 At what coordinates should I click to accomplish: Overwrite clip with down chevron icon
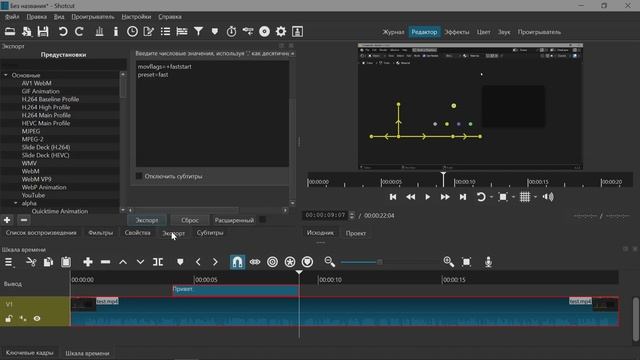click(140, 262)
